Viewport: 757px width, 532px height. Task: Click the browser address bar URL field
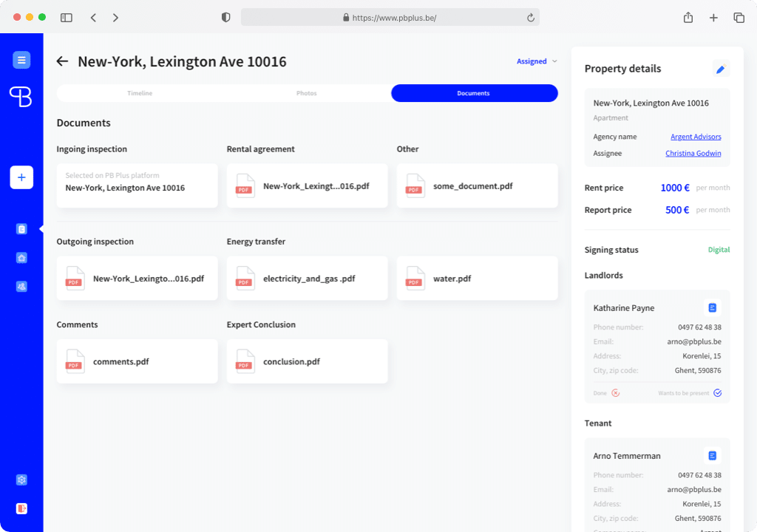(390, 18)
